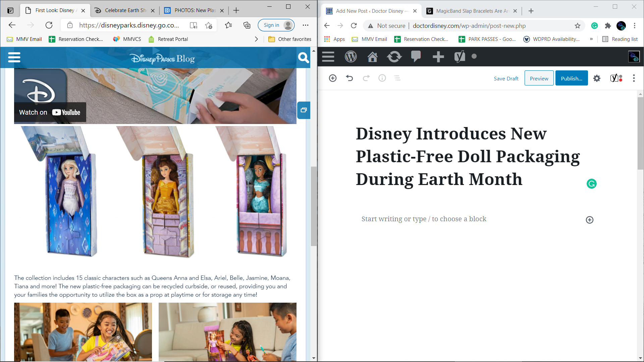
Task: Click the Publish button
Action: [572, 78]
